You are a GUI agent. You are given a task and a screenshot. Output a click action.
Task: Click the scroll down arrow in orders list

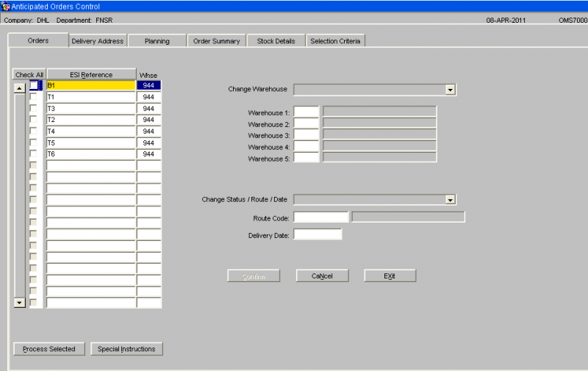tap(20, 303)
